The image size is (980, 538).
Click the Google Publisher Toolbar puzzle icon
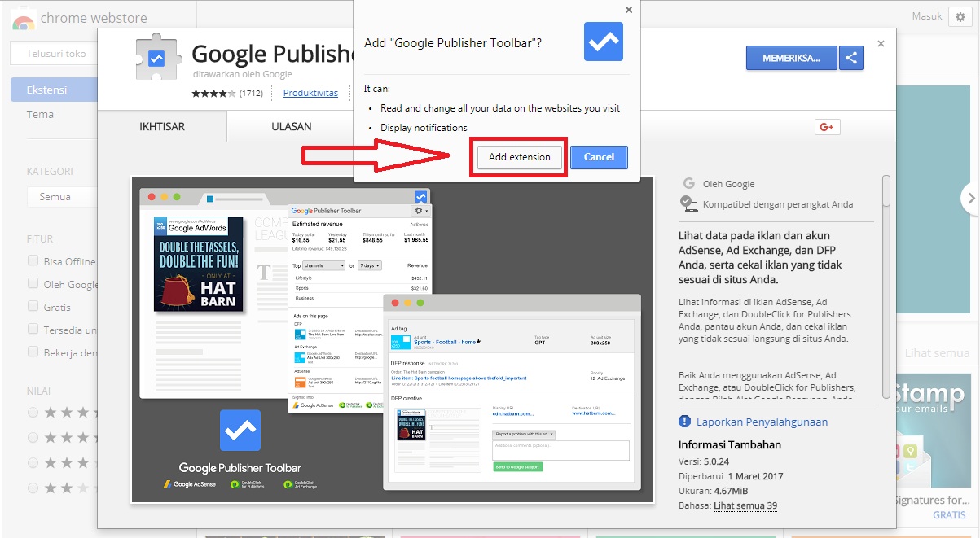click(x=156, y=57)
